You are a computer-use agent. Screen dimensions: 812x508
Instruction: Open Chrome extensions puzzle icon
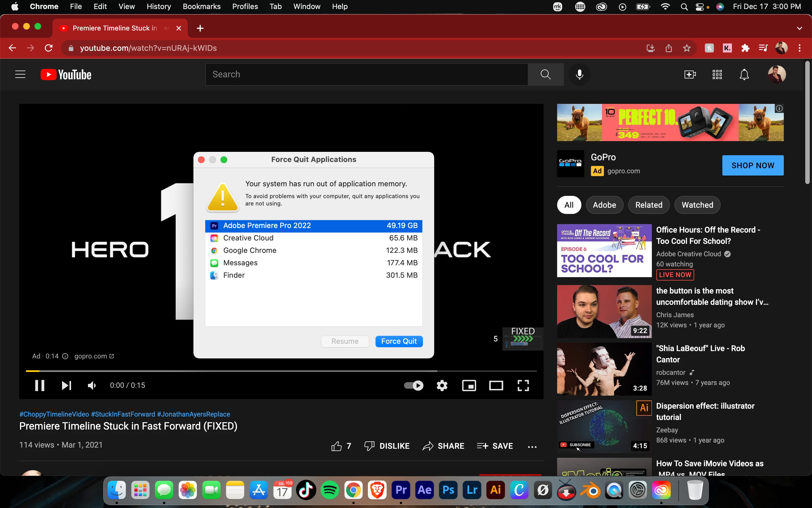tap(745, 48)
